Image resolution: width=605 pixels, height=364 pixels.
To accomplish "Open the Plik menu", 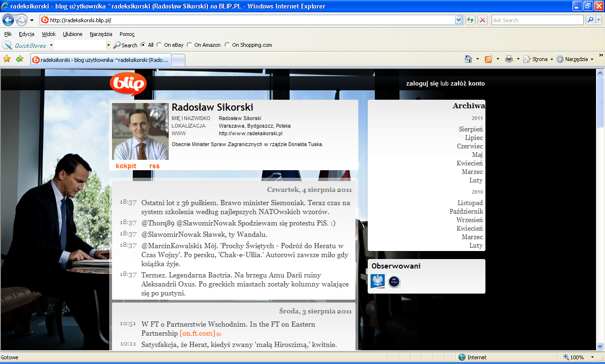I will click(x=8, y=34).
